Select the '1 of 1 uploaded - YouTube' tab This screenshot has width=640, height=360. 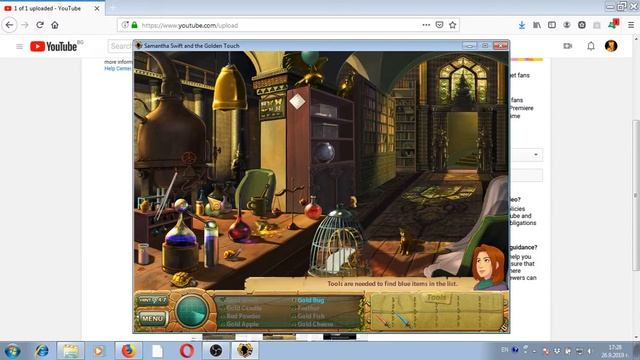click(x=52, y=8)
